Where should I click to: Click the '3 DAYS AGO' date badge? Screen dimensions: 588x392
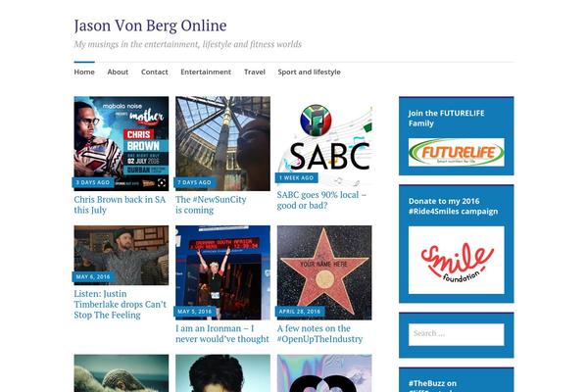click(x=93, y=182)
